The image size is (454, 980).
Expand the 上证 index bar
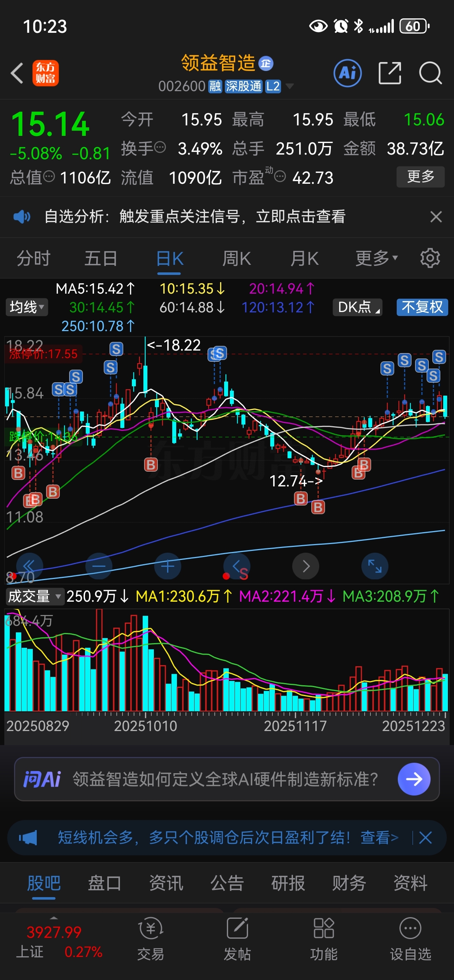[54, 918]
